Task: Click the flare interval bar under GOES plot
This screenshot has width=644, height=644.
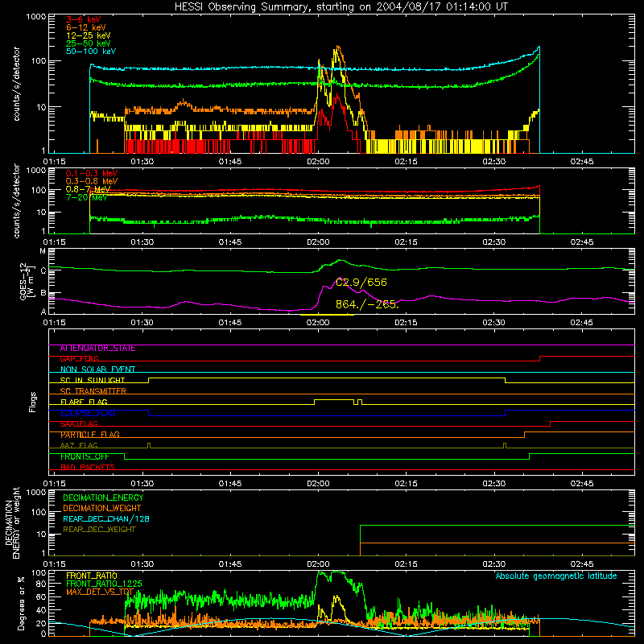Action: [x=327, y=315]
